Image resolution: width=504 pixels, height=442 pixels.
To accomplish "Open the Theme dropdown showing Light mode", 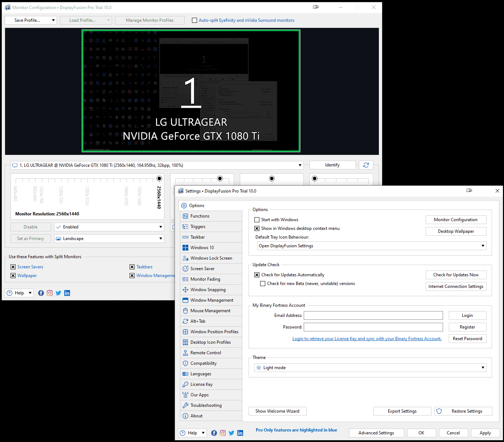I will (370, 368).
